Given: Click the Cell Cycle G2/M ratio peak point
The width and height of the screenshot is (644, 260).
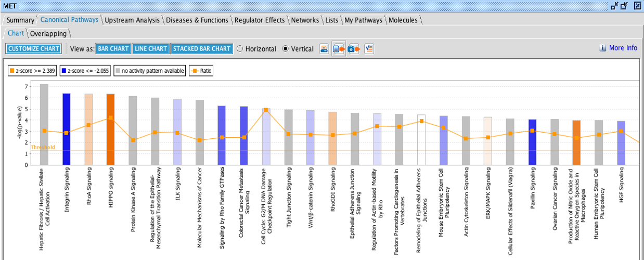Looking at the screenshot, I should (266, 110).
